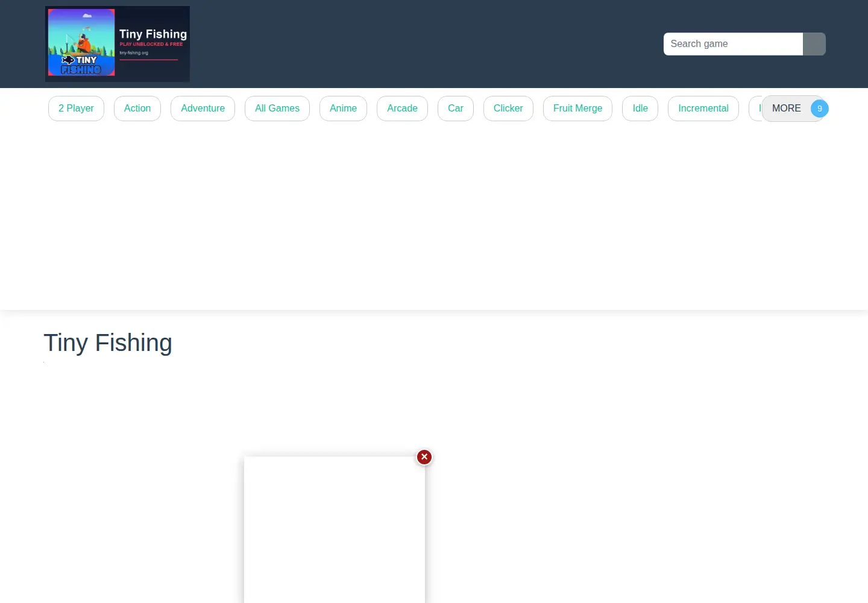Browse Incremental games
868x603 pixels.
[703, 109]
